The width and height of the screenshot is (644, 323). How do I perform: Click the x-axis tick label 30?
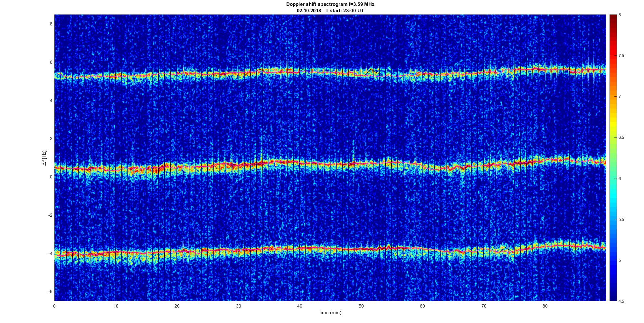(239, 306)
